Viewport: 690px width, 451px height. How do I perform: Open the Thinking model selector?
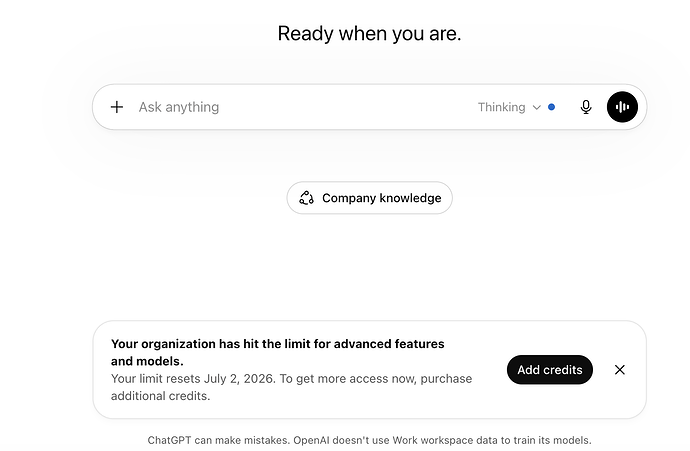click(x=509, y=107)
